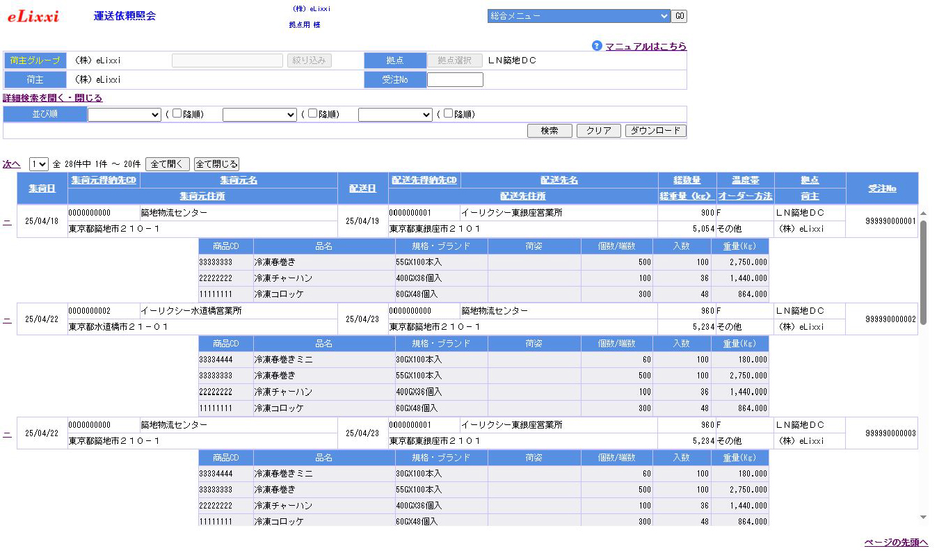Collapse order row 999990000001 with the minus toggle
Screen dimensions: 946x560
7,221
